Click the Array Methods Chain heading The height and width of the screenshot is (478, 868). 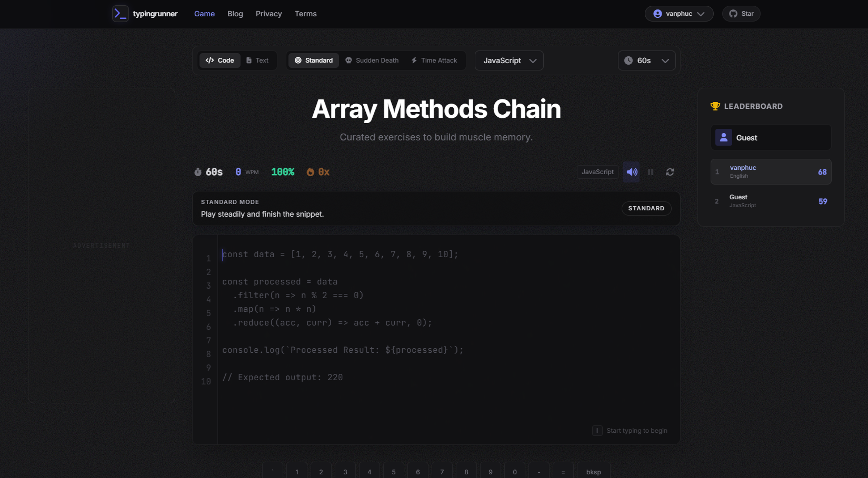[436, 109]
